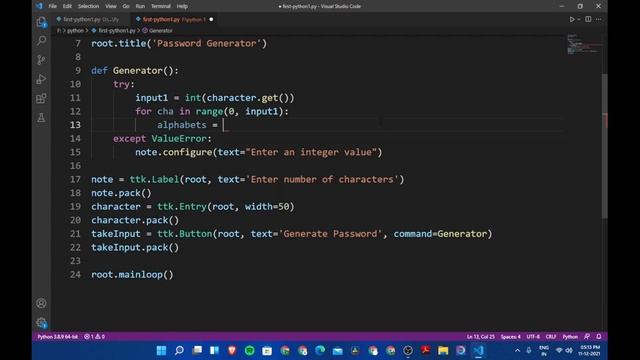Open the Edit menu
The image size is (640, 360).
pos(67,6)
